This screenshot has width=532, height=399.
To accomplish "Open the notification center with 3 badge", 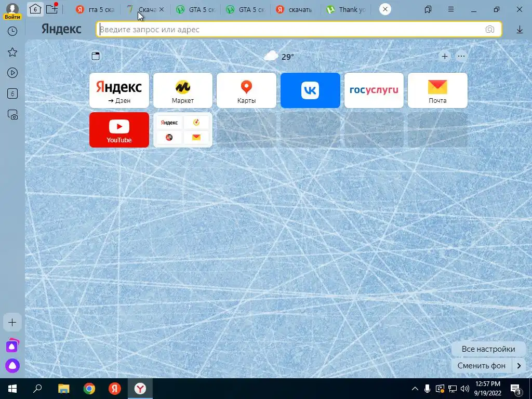I will coord(516,390).
